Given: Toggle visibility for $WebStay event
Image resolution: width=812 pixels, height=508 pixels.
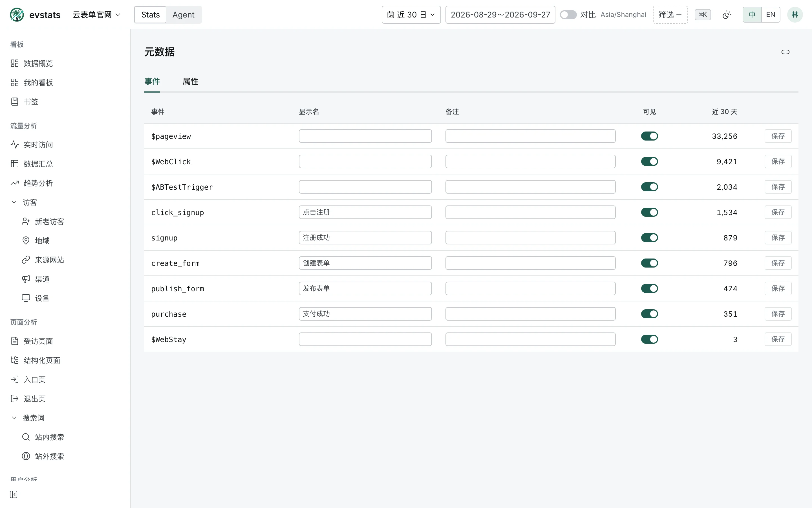Looking at the screenshot, I should [649, 339].
